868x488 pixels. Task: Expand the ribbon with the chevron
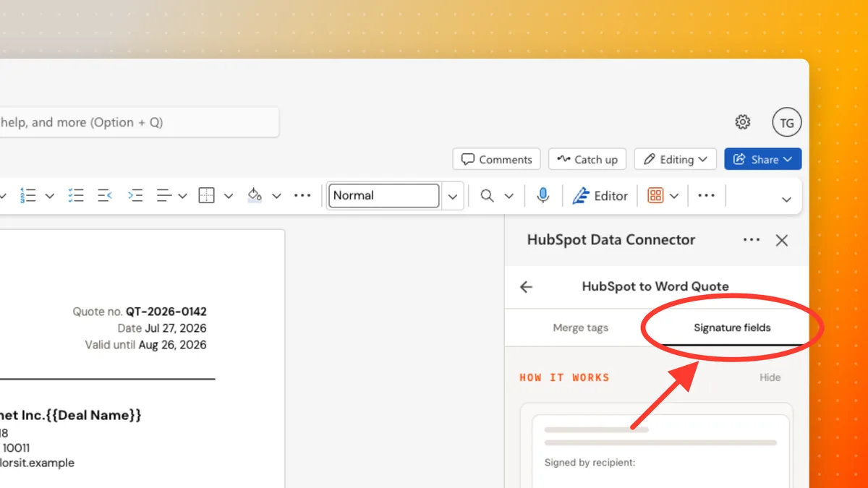[786, 199]
